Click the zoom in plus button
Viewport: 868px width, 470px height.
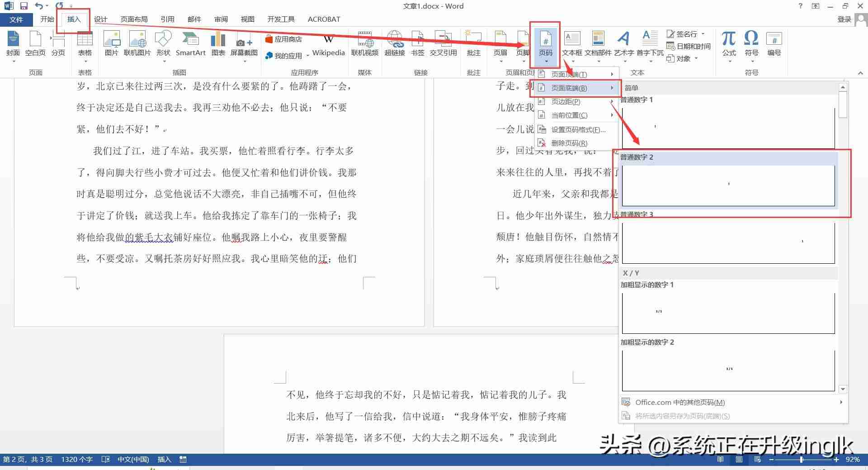[x=836, y=459]
